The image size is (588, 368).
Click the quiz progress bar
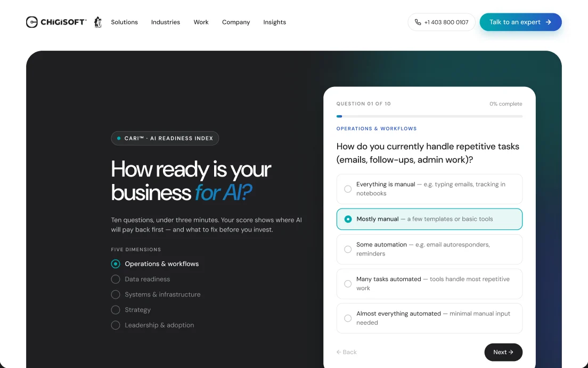pos(429,116)
